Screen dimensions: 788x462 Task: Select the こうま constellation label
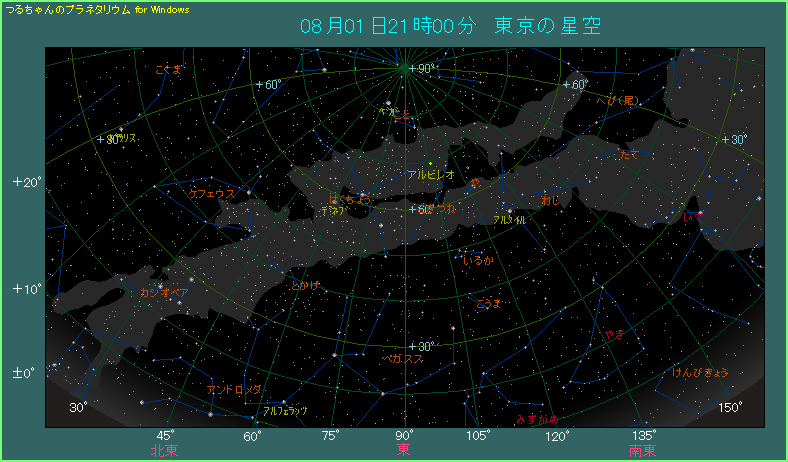click(x=487, y=302)
